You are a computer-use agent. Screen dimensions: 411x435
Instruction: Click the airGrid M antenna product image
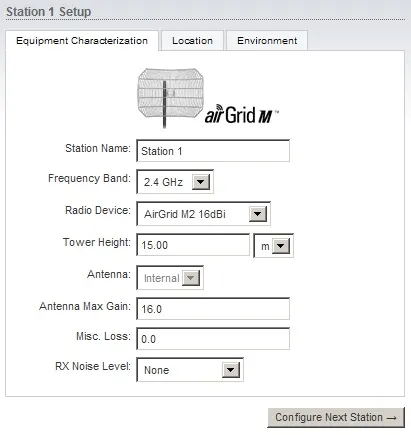[x=170, y=97]
